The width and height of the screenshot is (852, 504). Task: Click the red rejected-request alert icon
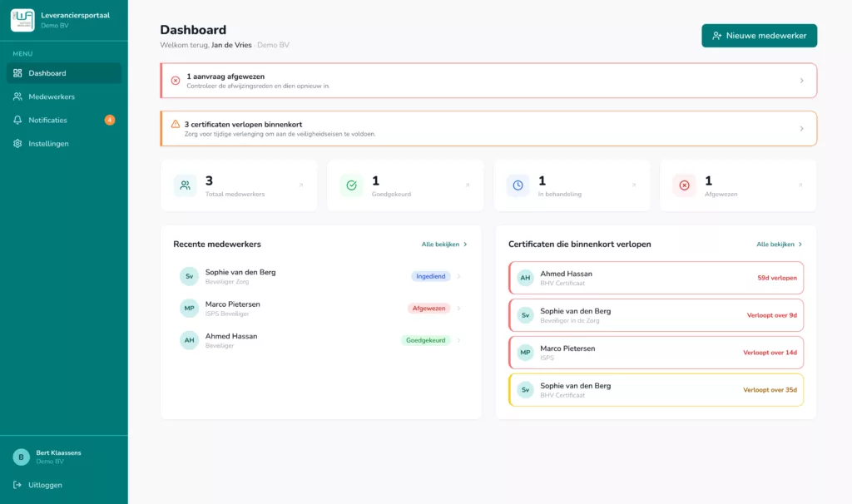pos(176,81)
